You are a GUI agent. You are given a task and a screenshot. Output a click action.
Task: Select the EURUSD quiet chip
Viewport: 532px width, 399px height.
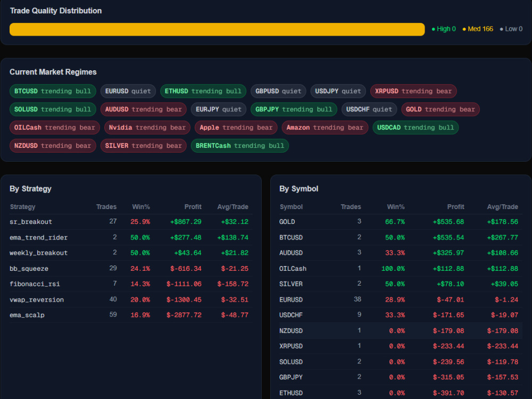click(128, 91)
